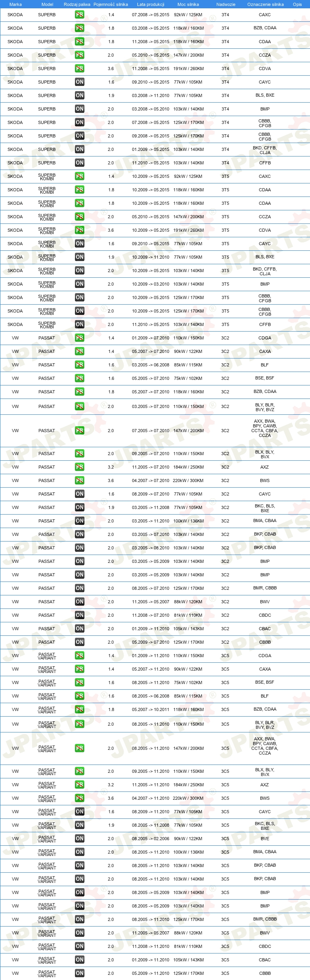Click petrol icon in Passat 1.6 BLF 3C2 row
This screenshot has width=310, height=980.
[x=80, y=365]
